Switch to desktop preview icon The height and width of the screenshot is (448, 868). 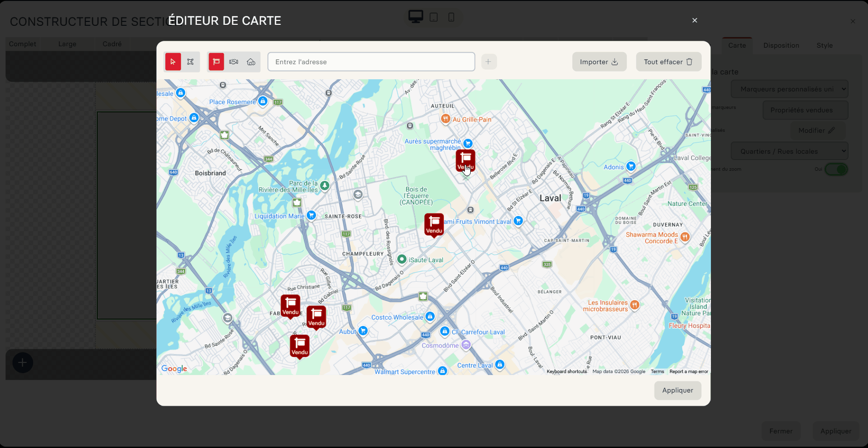coord(415,17)
